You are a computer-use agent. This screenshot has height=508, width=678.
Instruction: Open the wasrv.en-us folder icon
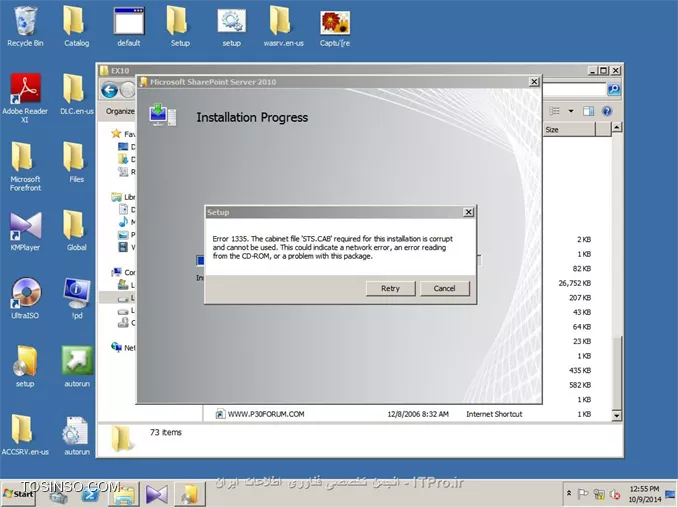tap(283, 27)
